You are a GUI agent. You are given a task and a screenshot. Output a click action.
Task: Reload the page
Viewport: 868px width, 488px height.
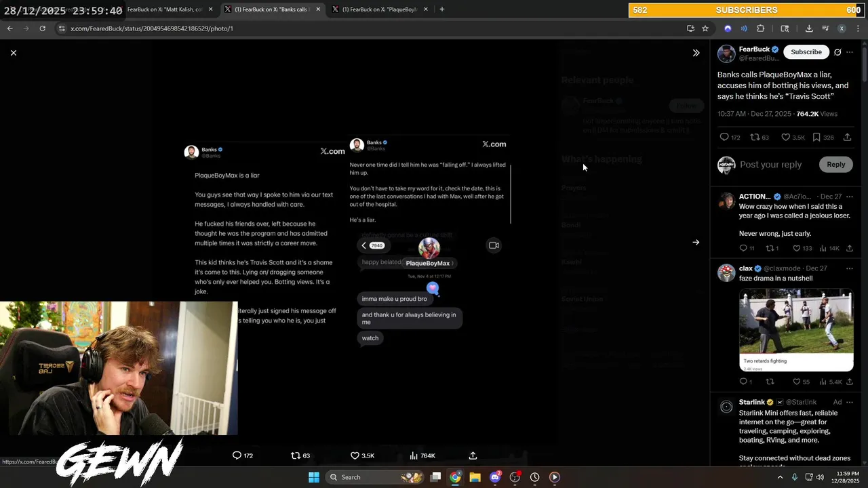tap(42, 28)
